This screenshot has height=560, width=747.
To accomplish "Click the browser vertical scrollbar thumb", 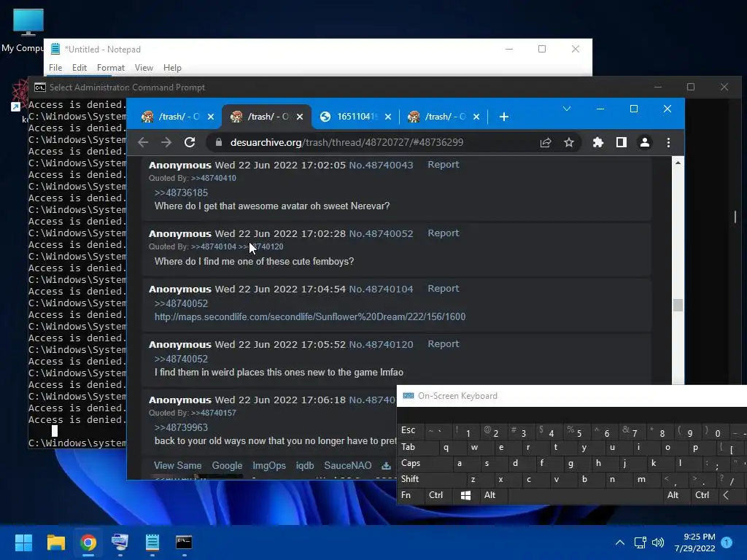I will [x=678, y=305].
